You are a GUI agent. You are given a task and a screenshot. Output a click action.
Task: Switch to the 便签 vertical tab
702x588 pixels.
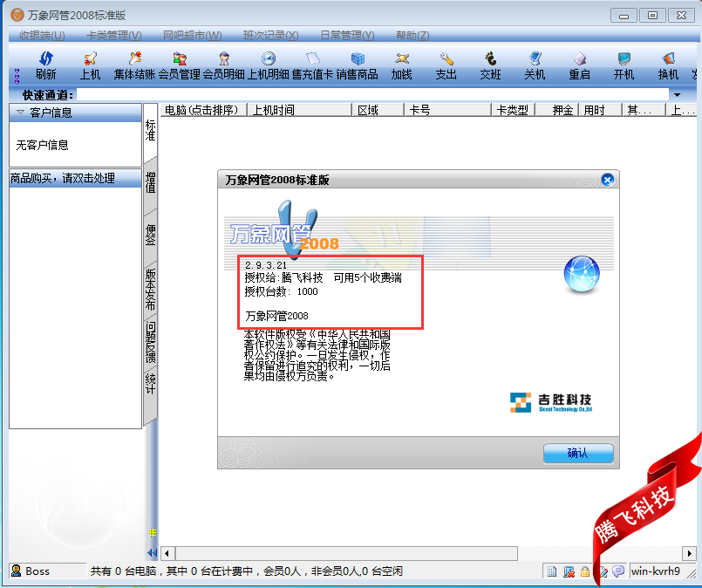[x=150, y=235]
